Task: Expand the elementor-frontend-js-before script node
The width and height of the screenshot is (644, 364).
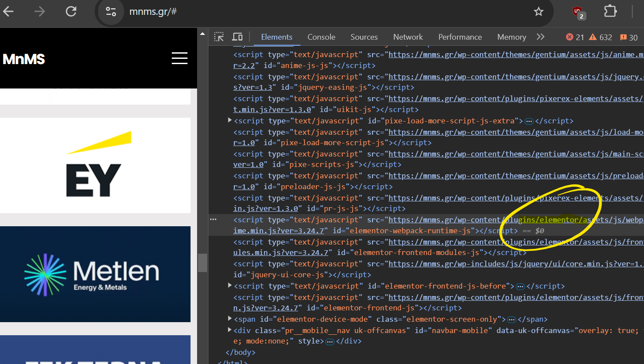Action: 230,286
